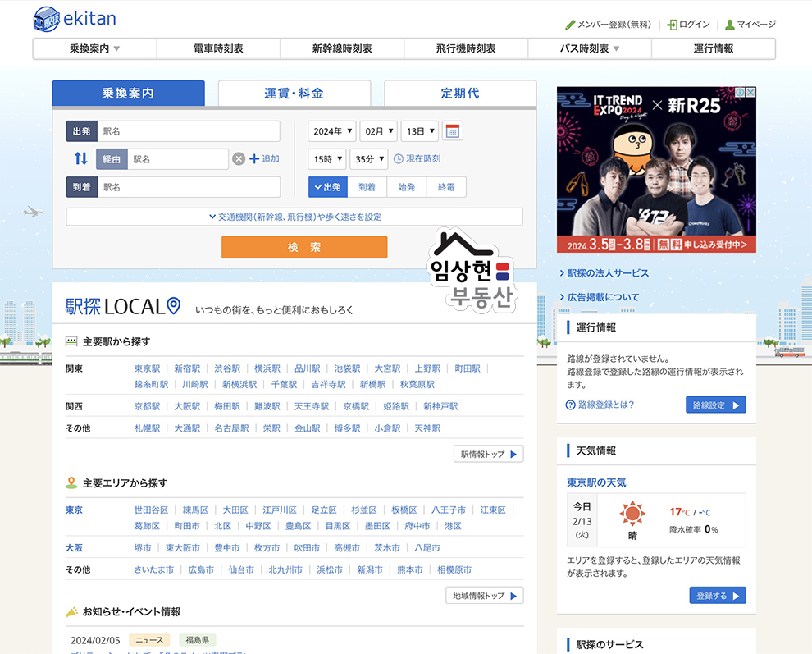Open the month dropdown 02月
812x654 pixels.
tap(379, 131)
